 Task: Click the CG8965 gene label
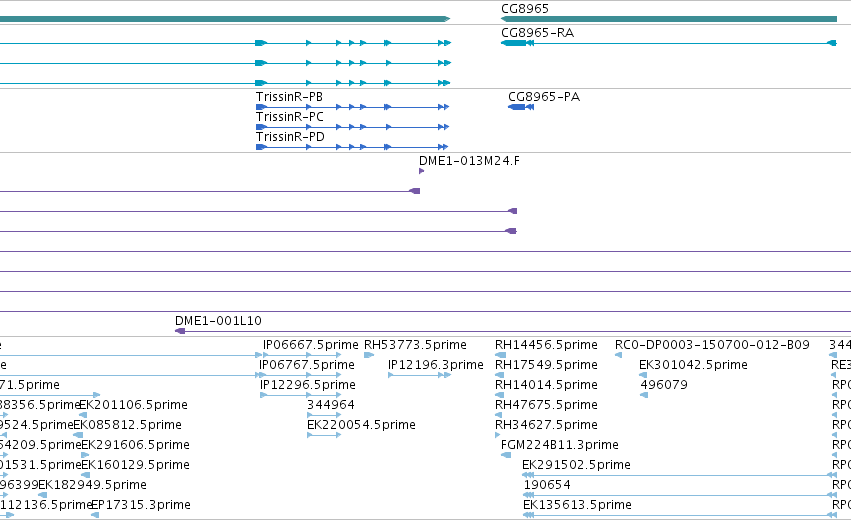coord(525,9)
